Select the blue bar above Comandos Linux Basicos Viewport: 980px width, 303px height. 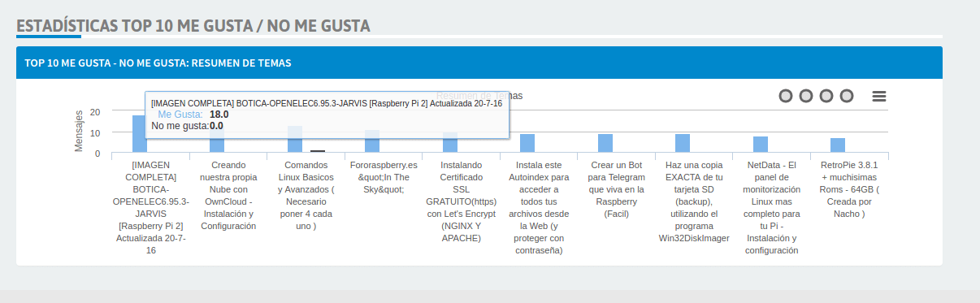[295, 139]
